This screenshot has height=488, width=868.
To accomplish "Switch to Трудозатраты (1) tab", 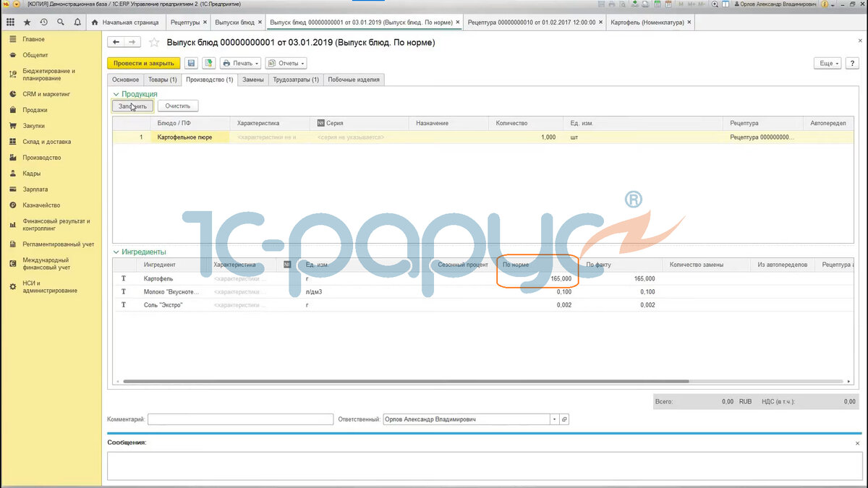I will (296, 80).
